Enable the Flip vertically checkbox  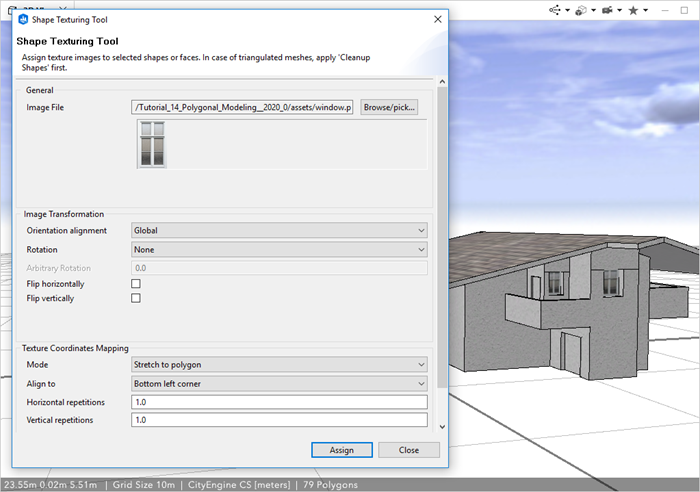136,298
